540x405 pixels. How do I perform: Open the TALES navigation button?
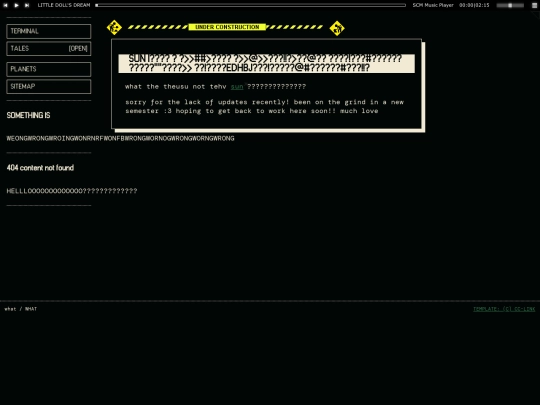49,49
